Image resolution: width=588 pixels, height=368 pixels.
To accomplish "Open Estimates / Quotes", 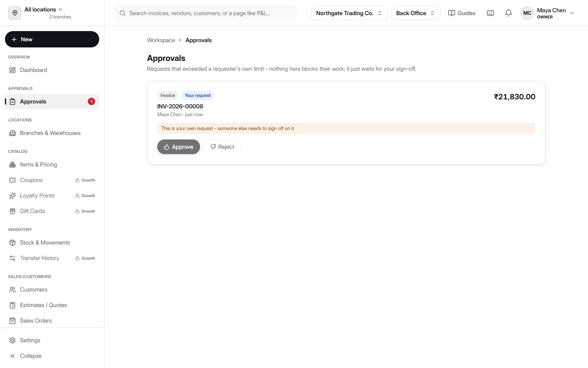I will tap(52, 305).
